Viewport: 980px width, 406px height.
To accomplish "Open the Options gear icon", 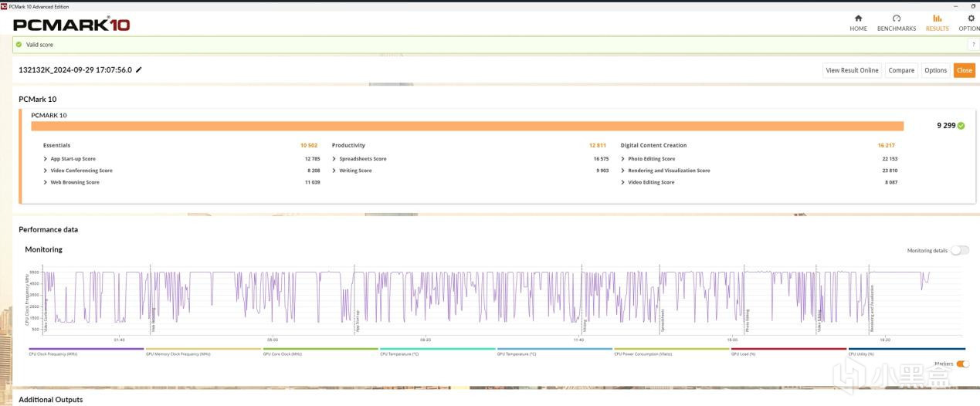I will tap(971, 19).
